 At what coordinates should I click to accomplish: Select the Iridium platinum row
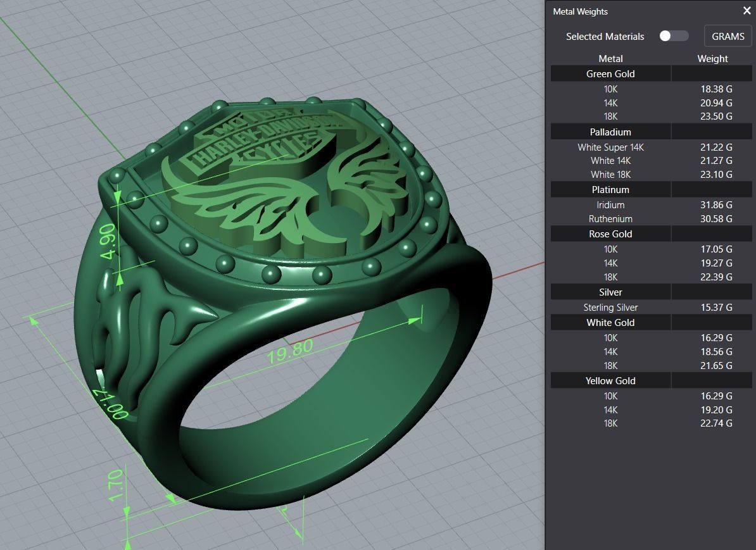coord(651,205)
